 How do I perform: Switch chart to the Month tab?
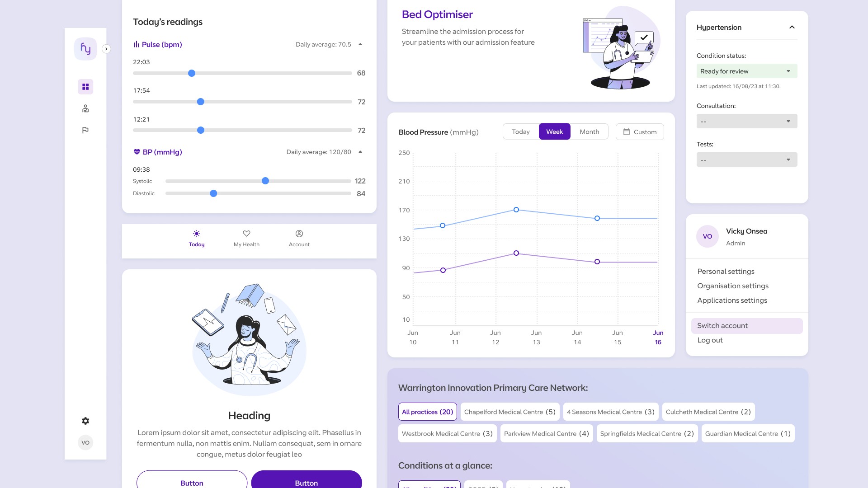click(589, 131)
